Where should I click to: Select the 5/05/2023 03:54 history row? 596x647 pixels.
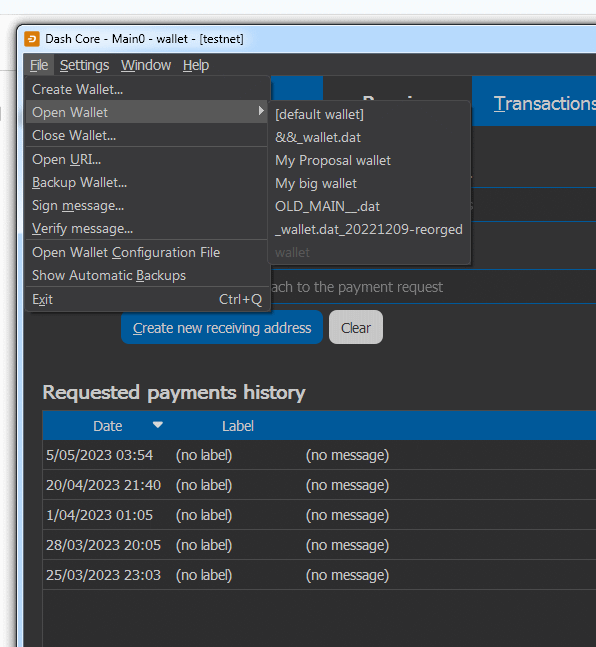coord(319,455)
